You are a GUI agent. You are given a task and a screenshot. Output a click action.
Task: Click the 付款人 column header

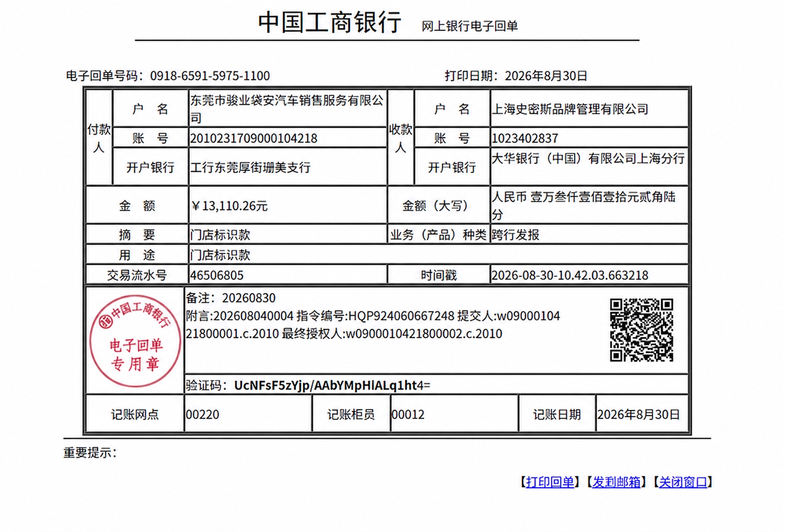coord(98,138)
